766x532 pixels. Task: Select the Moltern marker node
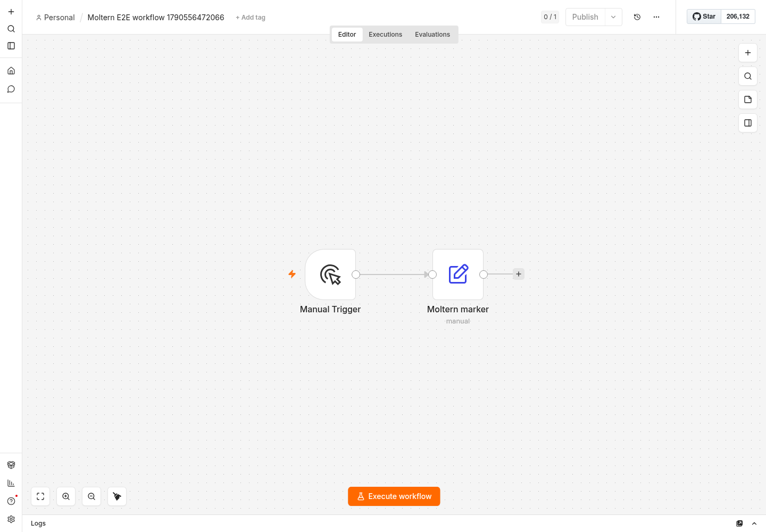pos(458,275)
